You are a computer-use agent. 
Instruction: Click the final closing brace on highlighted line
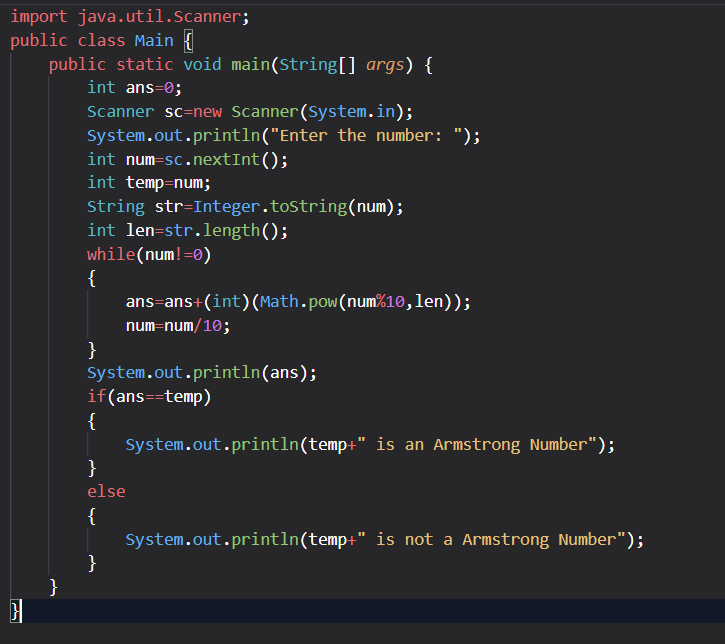pyautogui.click(x=15, y=611)
